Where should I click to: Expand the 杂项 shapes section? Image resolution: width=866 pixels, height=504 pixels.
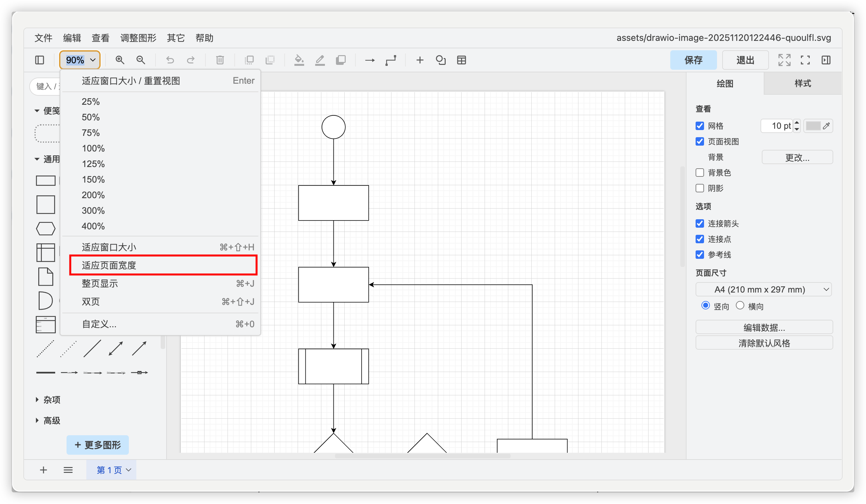click(52, 400)
